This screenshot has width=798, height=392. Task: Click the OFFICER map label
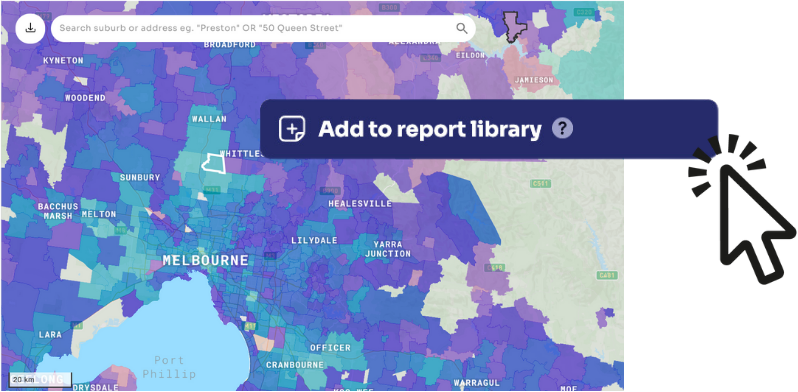(330, 348)
